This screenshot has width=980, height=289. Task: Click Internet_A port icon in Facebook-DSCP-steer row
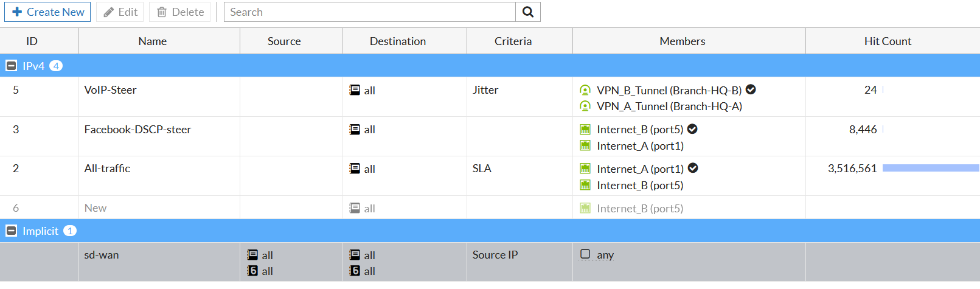pyautogui.click(x=585, y=146)
